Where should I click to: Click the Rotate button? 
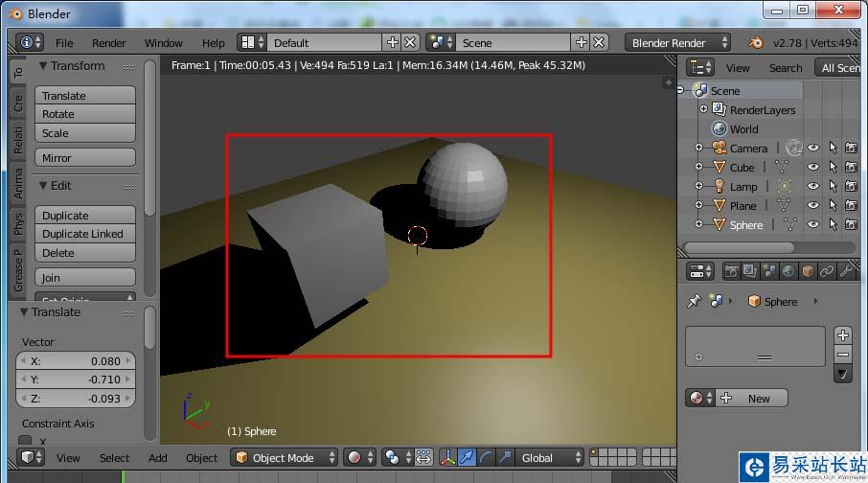coord(85,114)
